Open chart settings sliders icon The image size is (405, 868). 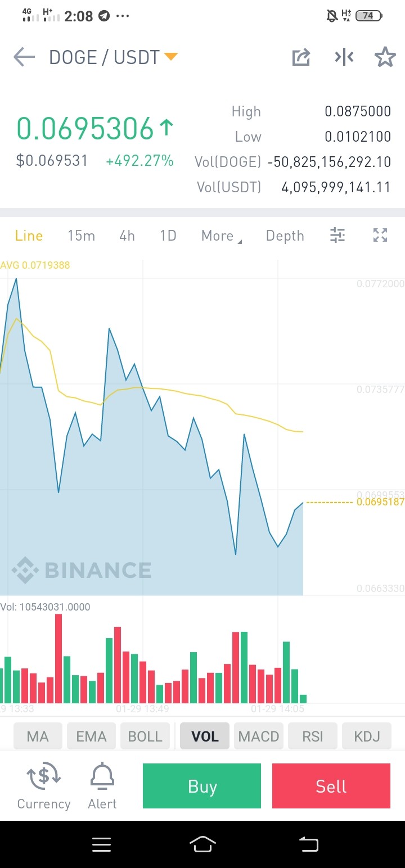[337, 235]
